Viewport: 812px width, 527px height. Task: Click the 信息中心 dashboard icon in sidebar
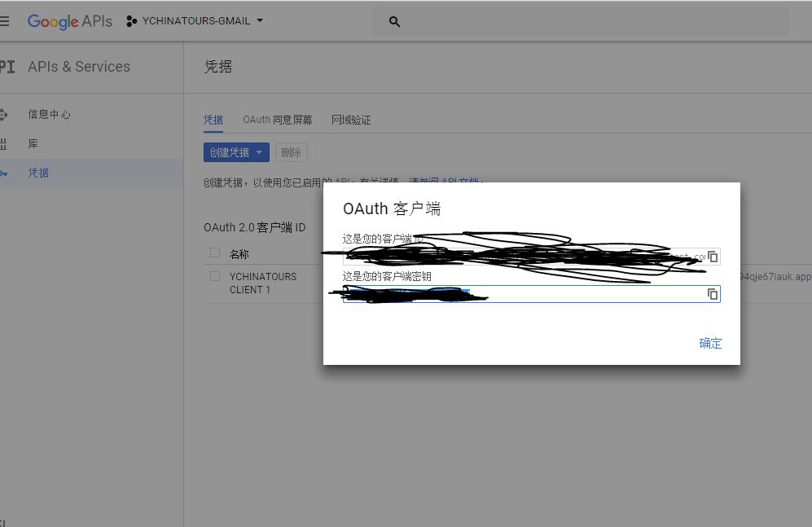pos(3,114)
